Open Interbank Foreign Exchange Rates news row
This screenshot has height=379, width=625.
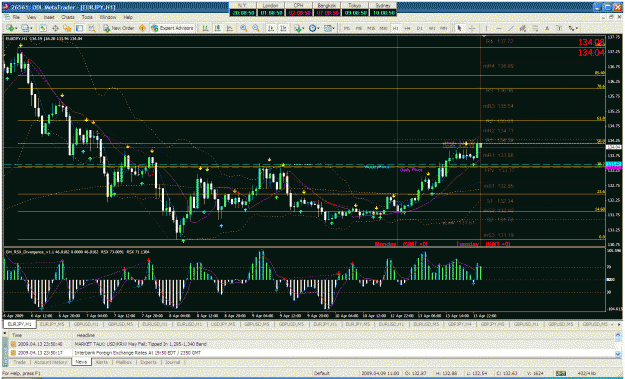tap(311, 353)
